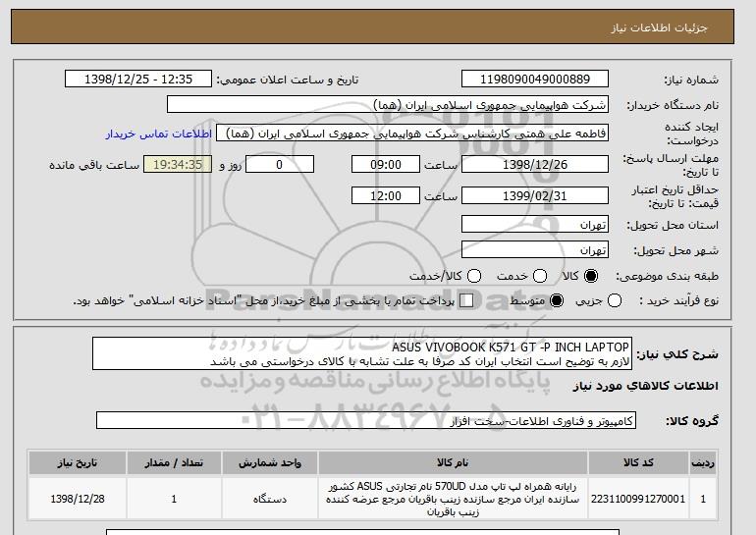The image size is (756, 535).
Task: Select the کالا/خدمت radio button
Action: coord(474,276)
